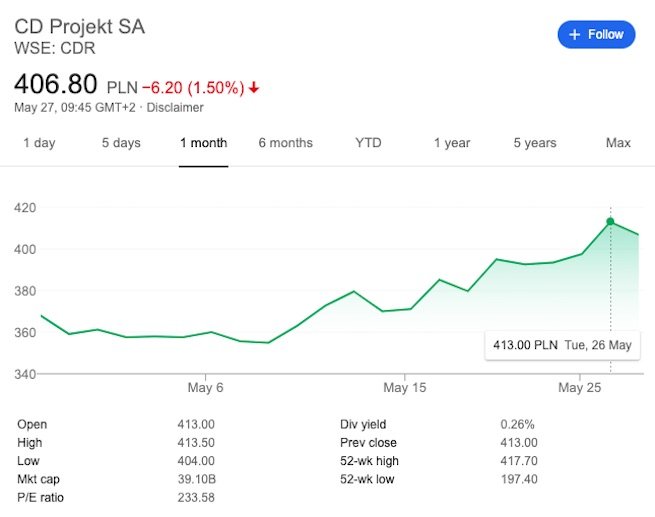Show the Max range chart
The height and width of the screenshot is (517, 655).
click(618, 143)
